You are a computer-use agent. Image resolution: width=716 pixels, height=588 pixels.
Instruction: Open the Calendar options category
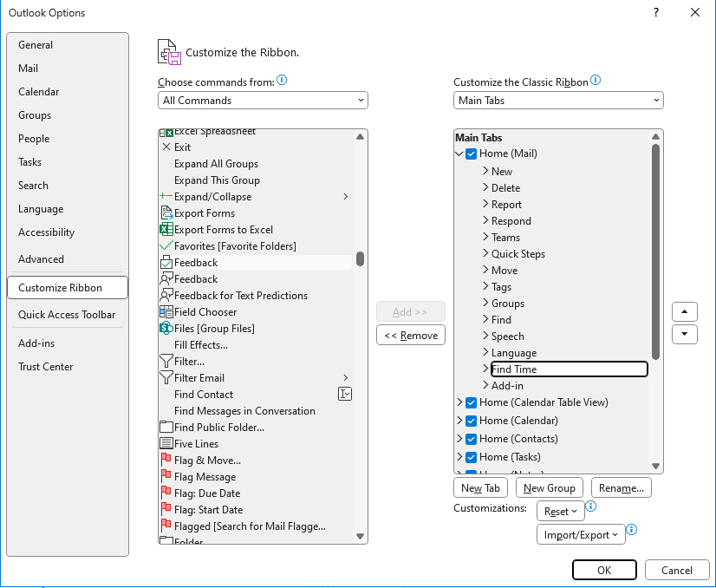68,91
